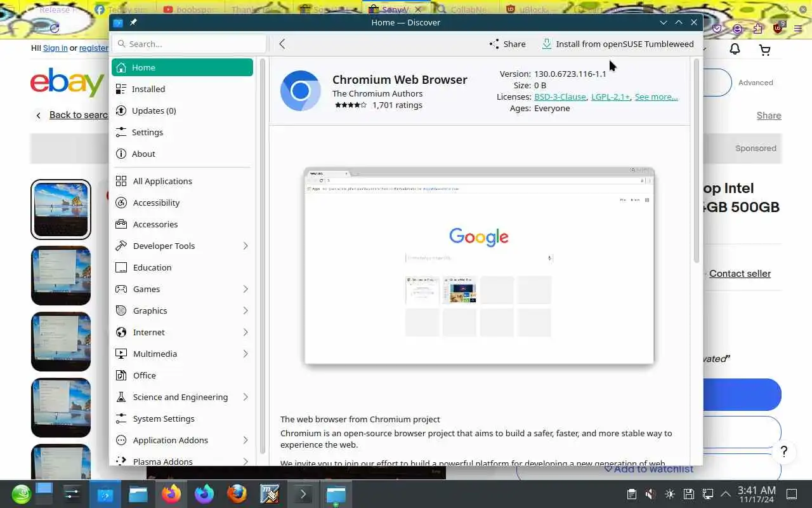812x508 pixels.
Task: Expand hidden system tray icons arrow
Action: coord(726,494)
